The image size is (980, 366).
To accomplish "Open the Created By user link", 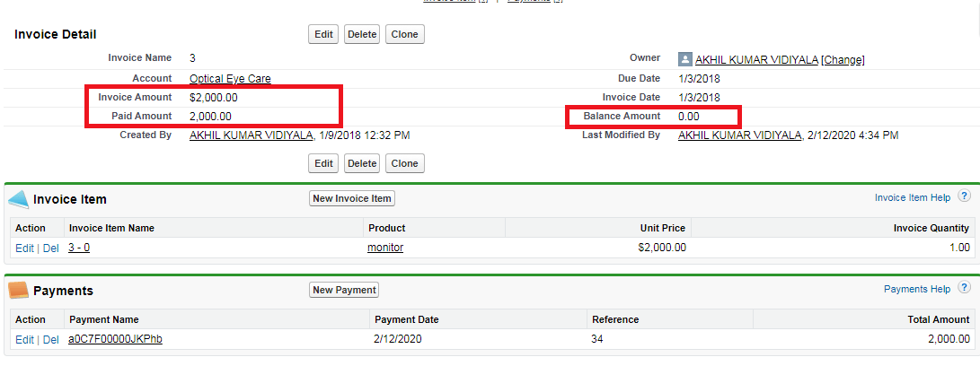I will point(252,135).
